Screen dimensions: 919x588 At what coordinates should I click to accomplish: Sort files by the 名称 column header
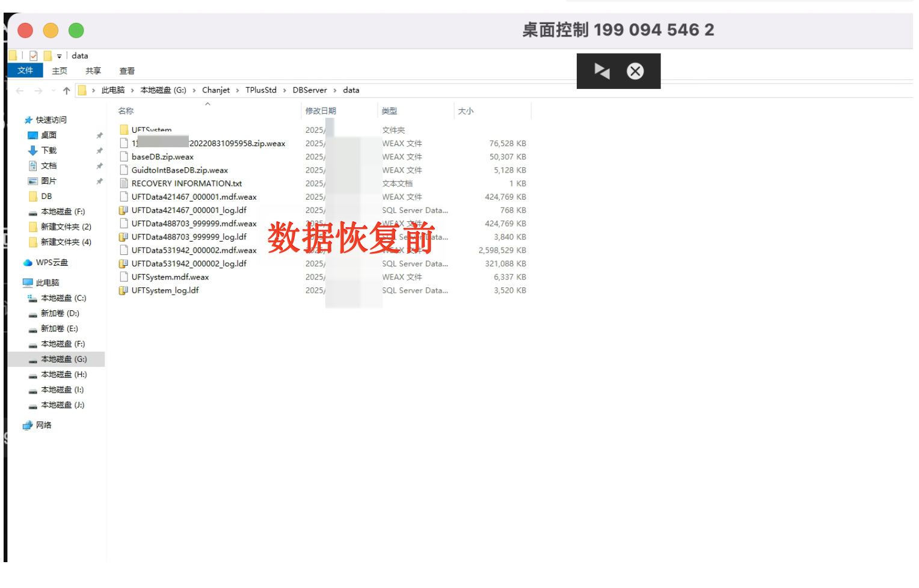126,111
